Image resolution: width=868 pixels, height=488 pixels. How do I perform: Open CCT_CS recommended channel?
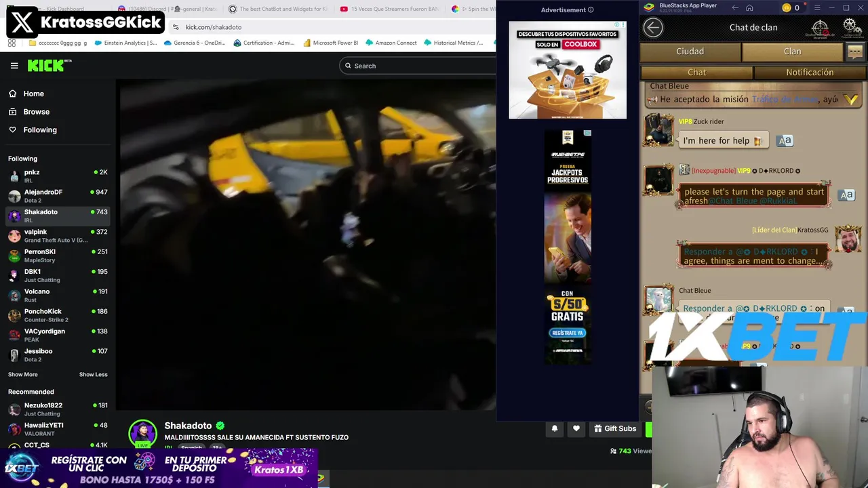57,445
